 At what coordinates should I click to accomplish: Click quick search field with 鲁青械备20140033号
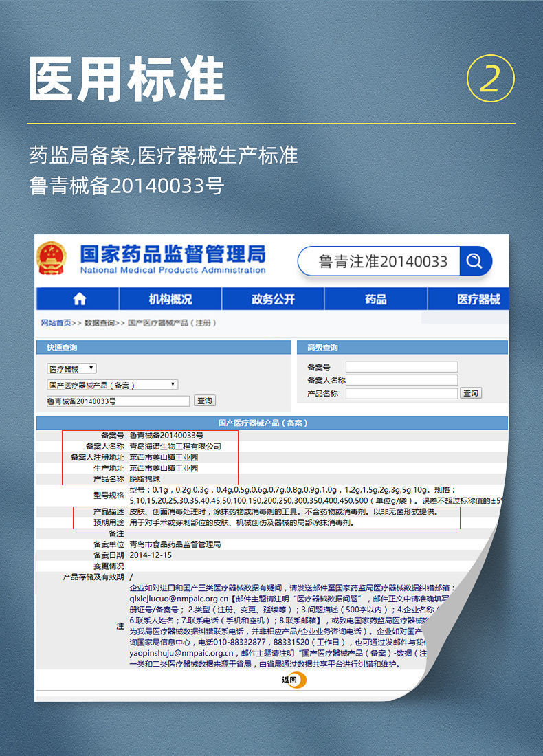click(118, 401)
